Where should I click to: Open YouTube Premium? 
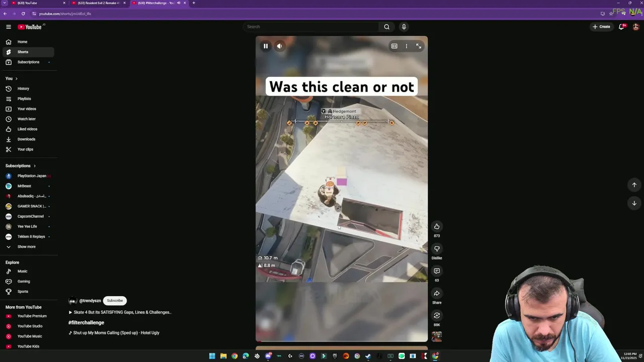pyautogui.click(x=27, y=316)
